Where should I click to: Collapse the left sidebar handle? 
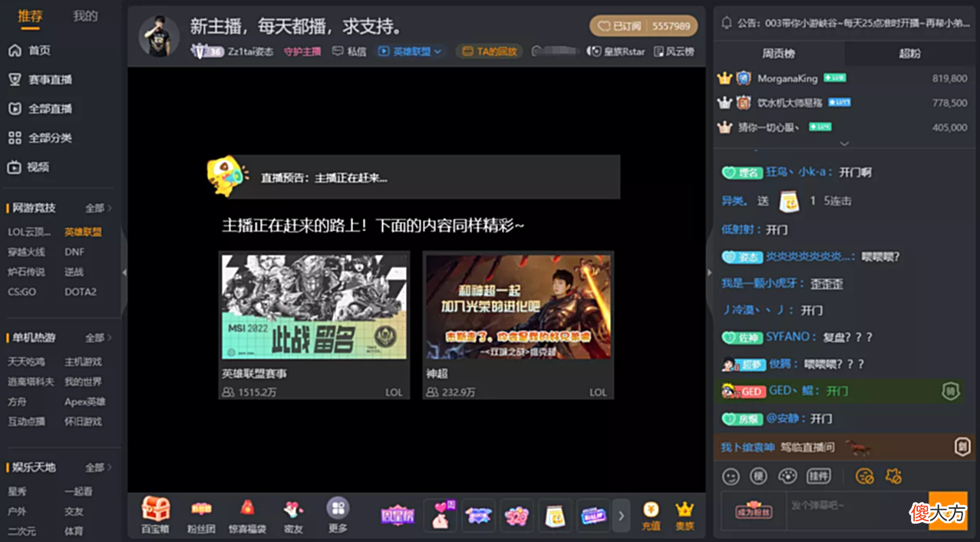point(124,272)
